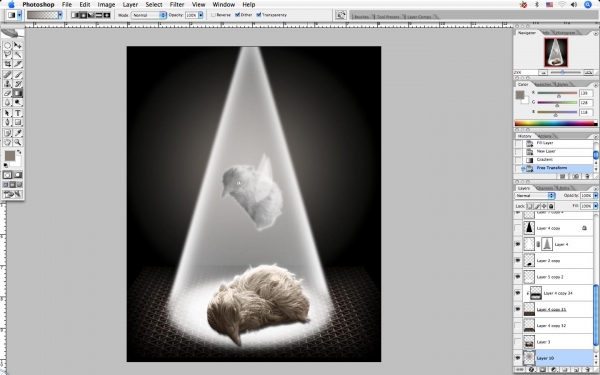
Task: Click the Navigator image thumbnail
Action: point(556,52)
